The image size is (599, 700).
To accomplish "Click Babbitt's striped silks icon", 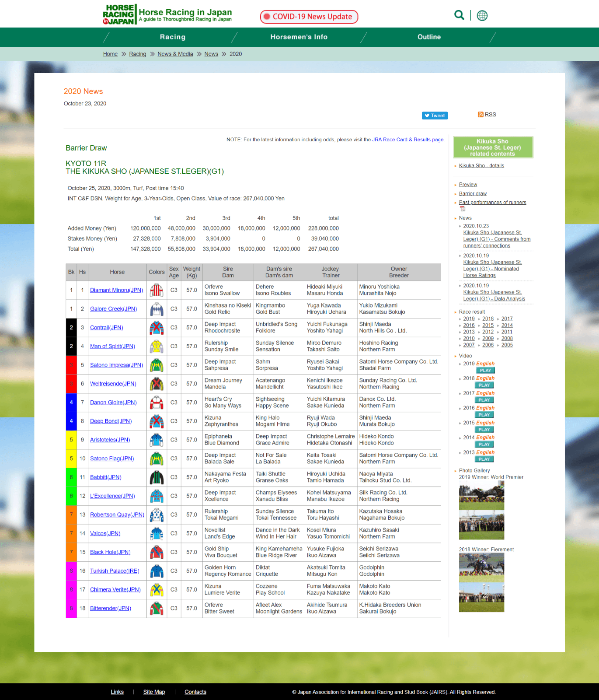I will (157, 477).
